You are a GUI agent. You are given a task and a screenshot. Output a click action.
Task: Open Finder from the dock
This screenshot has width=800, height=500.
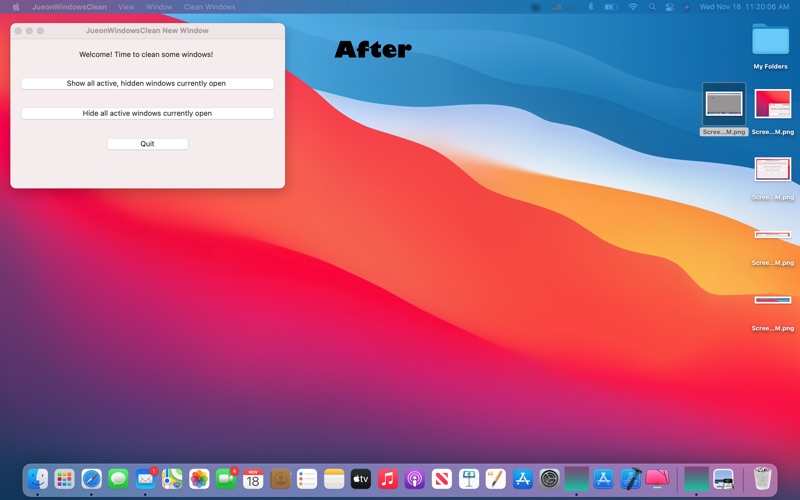pos(38,479)
